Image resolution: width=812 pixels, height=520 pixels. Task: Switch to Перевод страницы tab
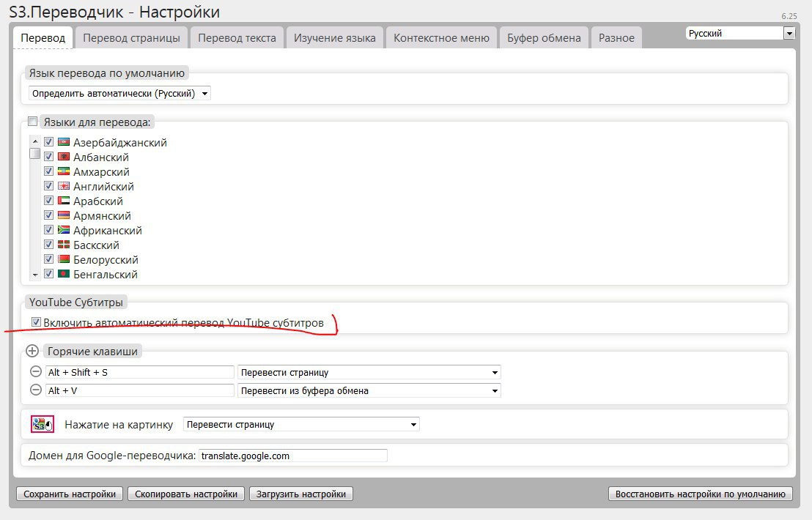131,38
